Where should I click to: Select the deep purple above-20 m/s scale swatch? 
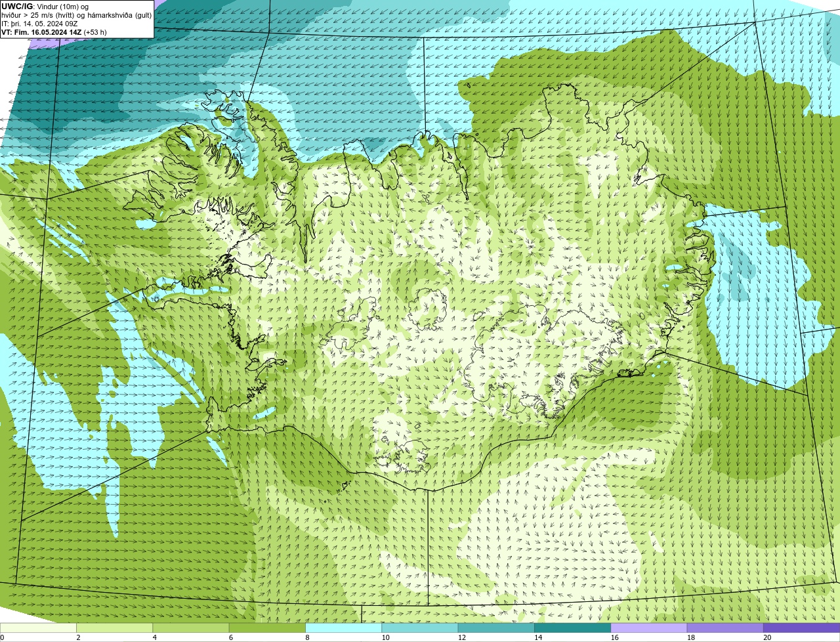tap(801, 628)
